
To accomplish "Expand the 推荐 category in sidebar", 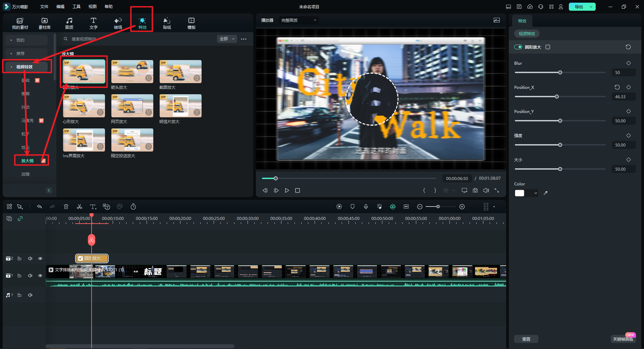I will (20, 54).
